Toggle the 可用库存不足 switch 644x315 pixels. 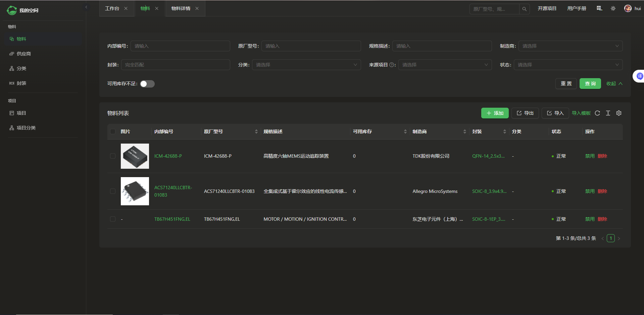coord(147,84)
